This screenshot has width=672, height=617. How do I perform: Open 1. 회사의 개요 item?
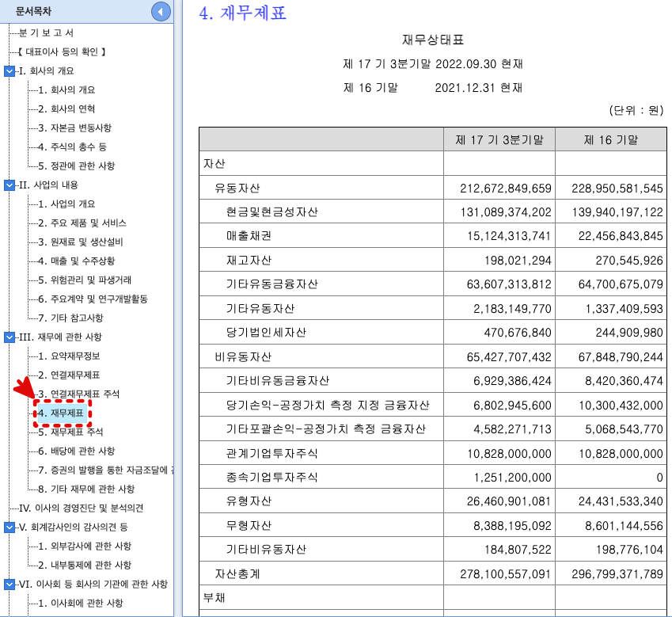click(66, 90)
